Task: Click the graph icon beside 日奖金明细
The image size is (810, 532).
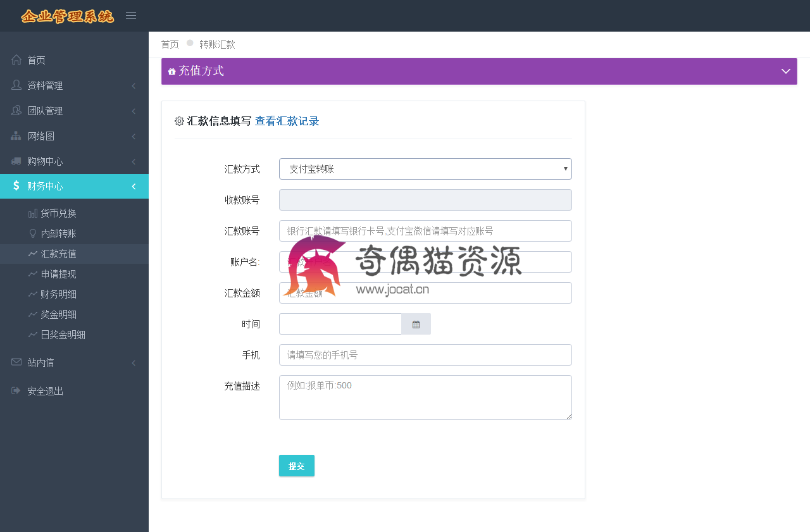Action: 33,335
